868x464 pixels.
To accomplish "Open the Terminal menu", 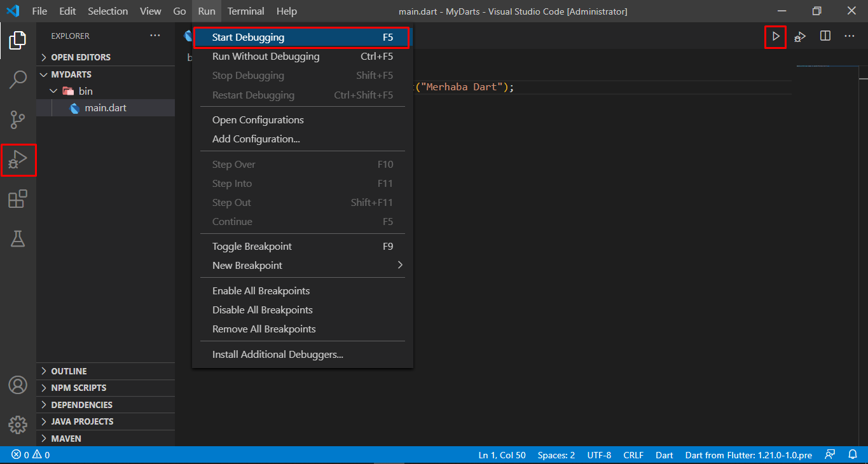I will tap(245, 11).
